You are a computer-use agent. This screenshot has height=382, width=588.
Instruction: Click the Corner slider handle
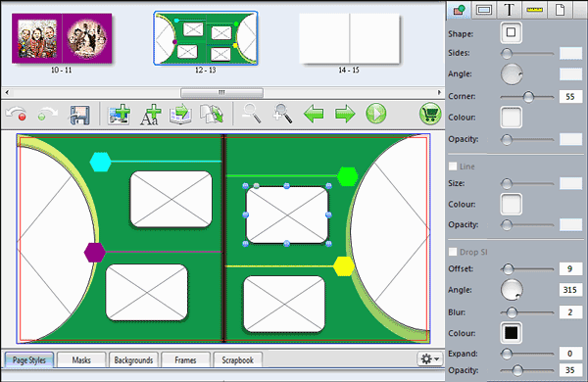click(528, 97)
